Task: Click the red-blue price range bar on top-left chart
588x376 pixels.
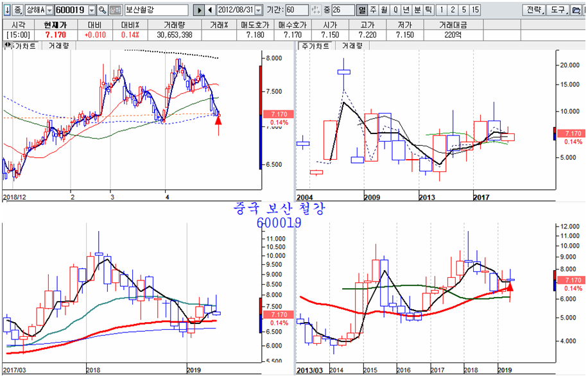Action: (260, 117)
